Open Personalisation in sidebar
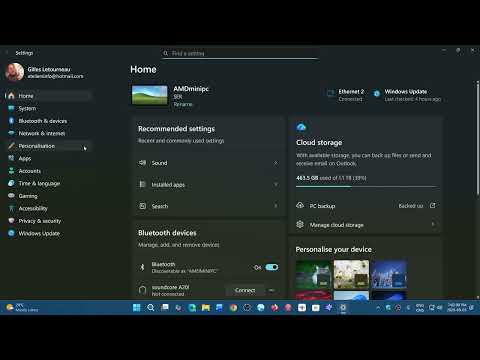The height and width of the screenshot is (360, 480). (x=48, y=146)
